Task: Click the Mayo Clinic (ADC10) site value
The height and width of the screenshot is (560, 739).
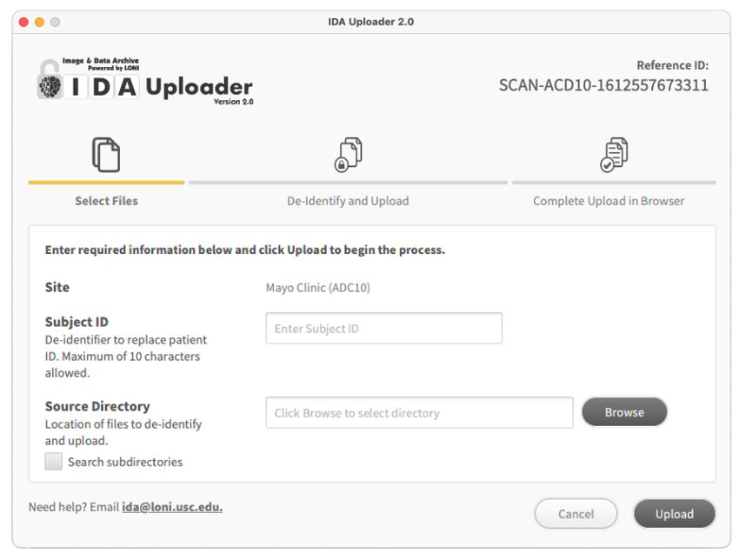Action: click(318, 288)
